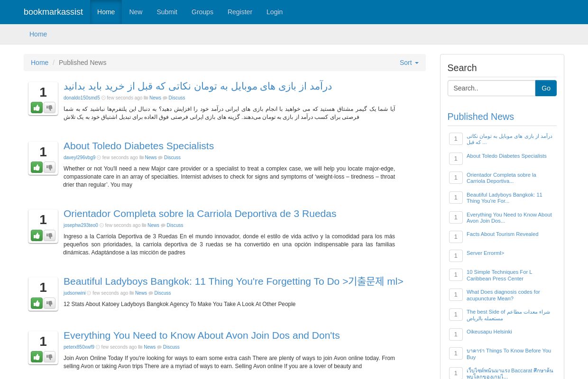Open the Sort dropdown
588x379 pixels.
click(409, 63)
